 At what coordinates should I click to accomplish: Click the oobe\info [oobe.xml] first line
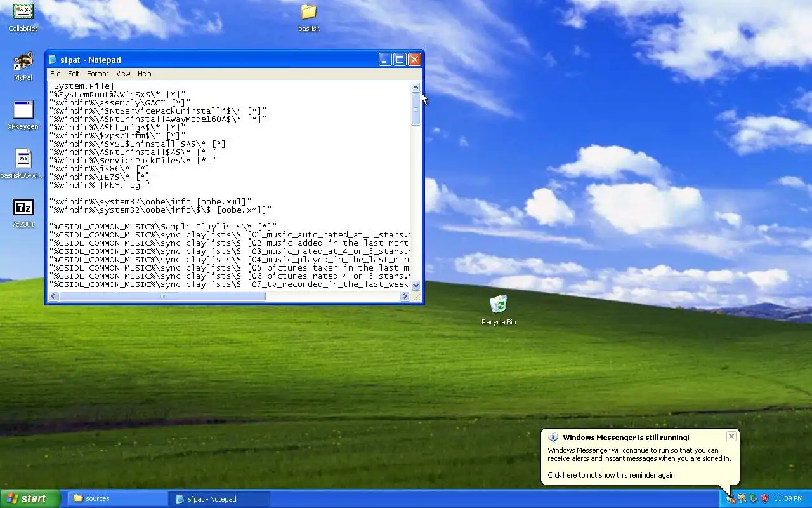[x=150, y=202]
